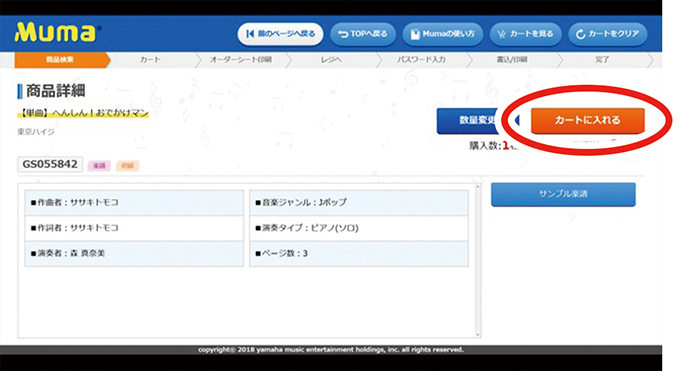Open the サンプル楽譜 sample score
Image resolution: width=680 pixels, height=371 pixels.
coord(563,194)
